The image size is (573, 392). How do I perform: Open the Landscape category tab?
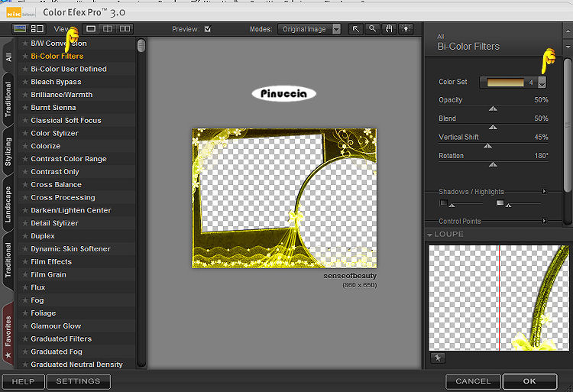(x=8, y=204)
